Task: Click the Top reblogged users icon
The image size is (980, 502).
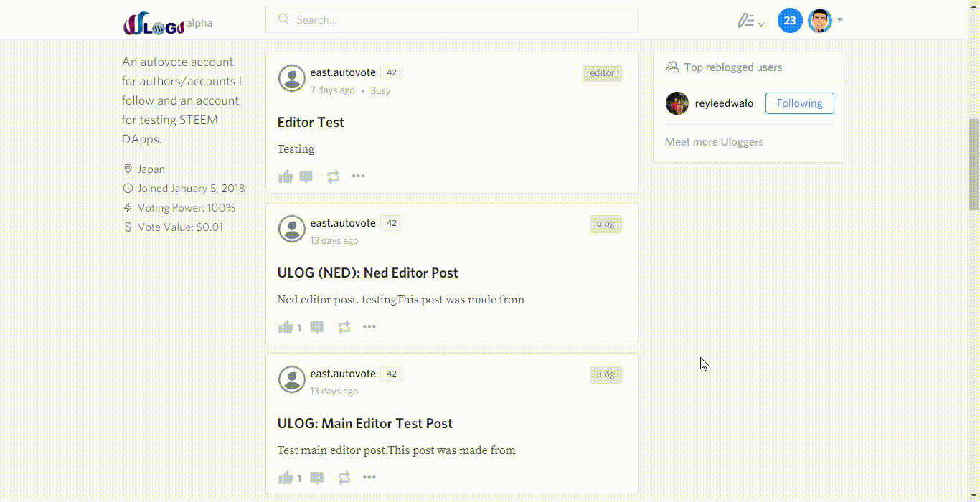Action: tap(672, 67)
